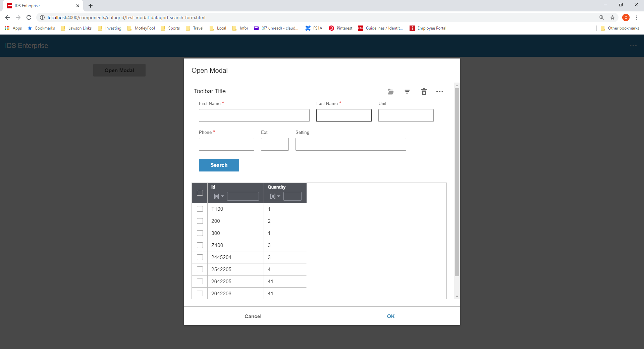
Task: Click the Unit input field
Action: [x=406, y=115]
